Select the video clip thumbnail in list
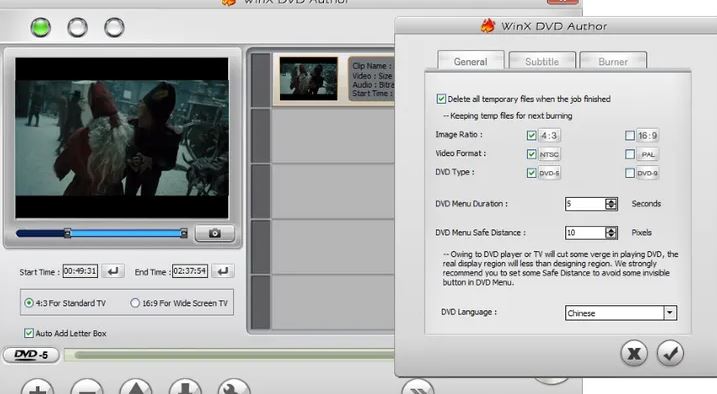Viewport: 717px width, 394px height. (x=309, y=78)
